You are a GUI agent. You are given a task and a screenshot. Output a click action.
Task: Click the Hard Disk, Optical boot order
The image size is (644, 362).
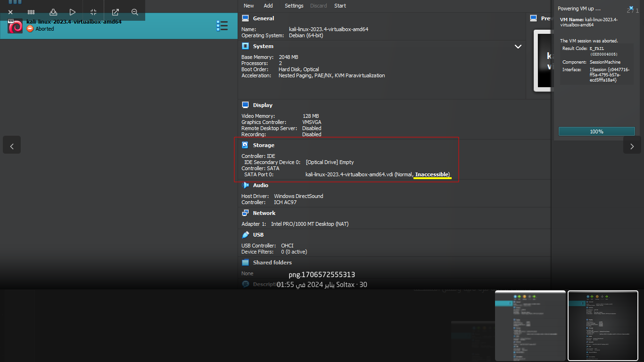point(299,69)
